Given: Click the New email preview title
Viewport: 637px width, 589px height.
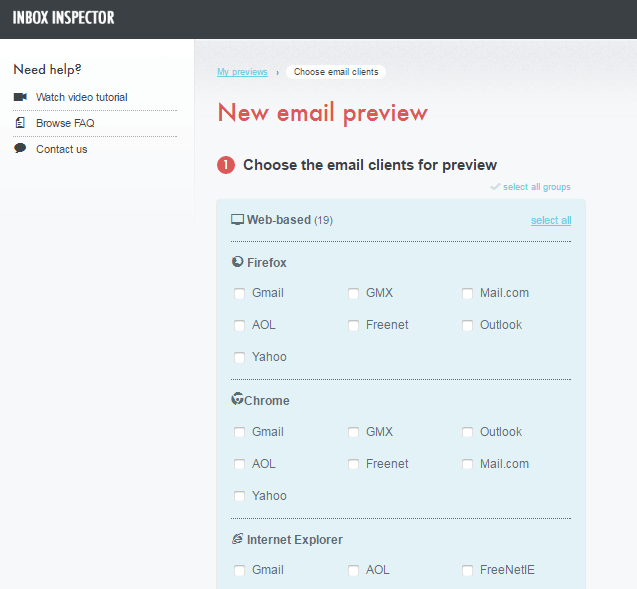Looking at the screenshot, I should 323,113.
